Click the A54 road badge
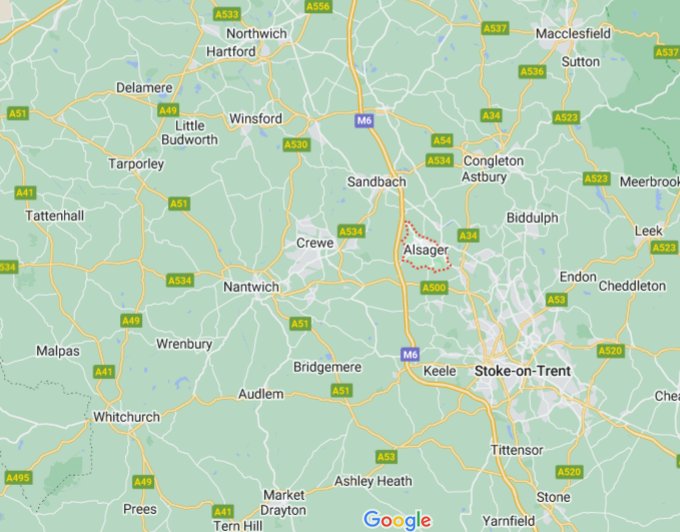Image resolution: width=680 pixels, height=532 pixels. tap(442, 140)
